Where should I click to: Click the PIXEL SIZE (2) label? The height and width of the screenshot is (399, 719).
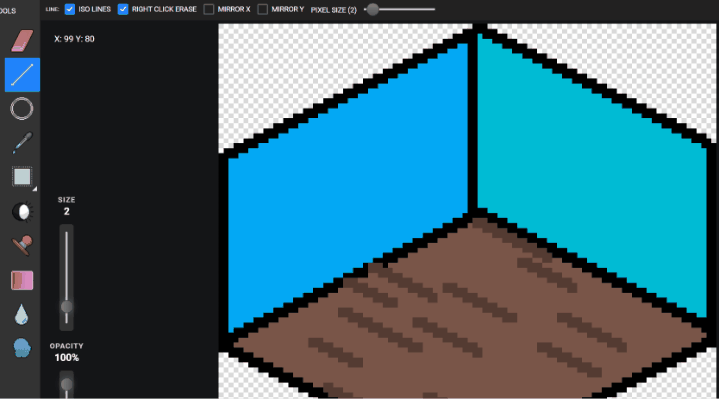coord(333,10)
